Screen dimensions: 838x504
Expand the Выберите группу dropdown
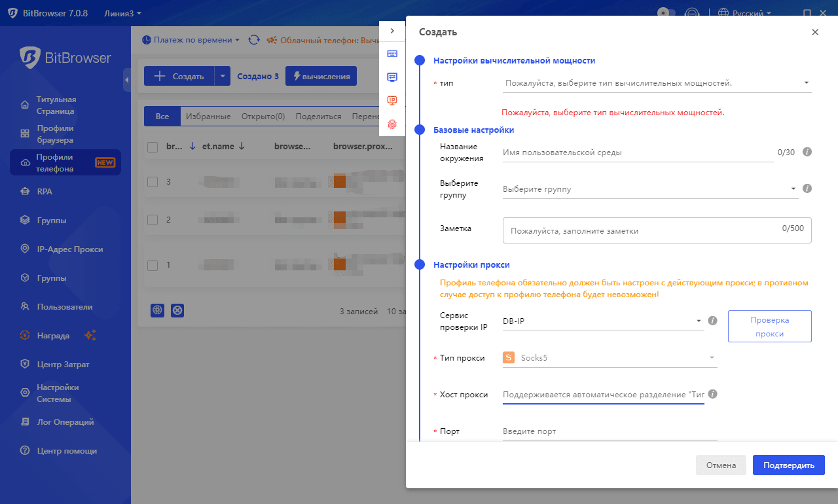pyautogui.click(x=649, y=189)
